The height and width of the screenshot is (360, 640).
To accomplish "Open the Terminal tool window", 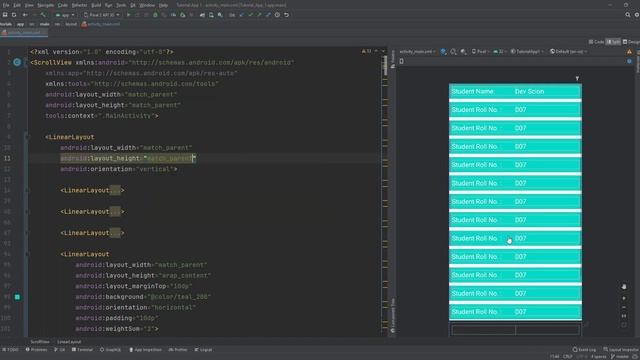I will 82,350.
